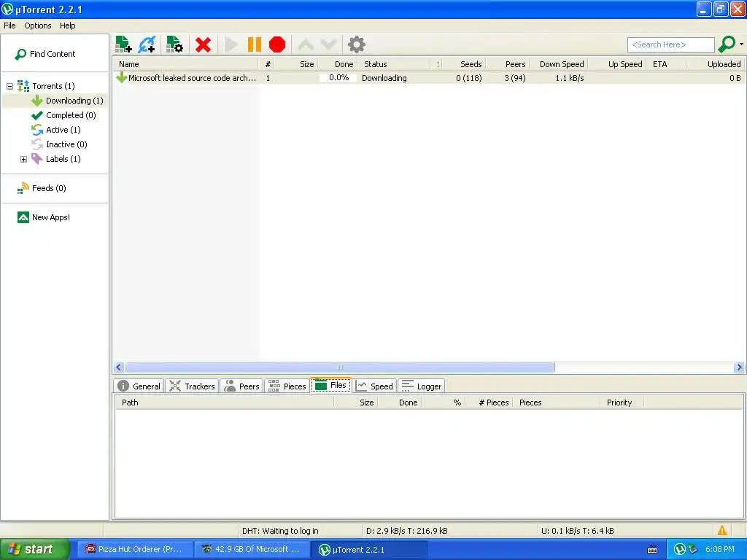Click the scroll right arrow of torrent list
This screenshot has height=560, width=747.
click(739, 367)
